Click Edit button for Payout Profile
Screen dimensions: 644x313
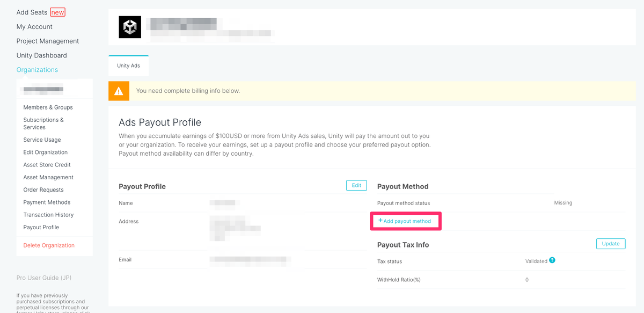356,185
